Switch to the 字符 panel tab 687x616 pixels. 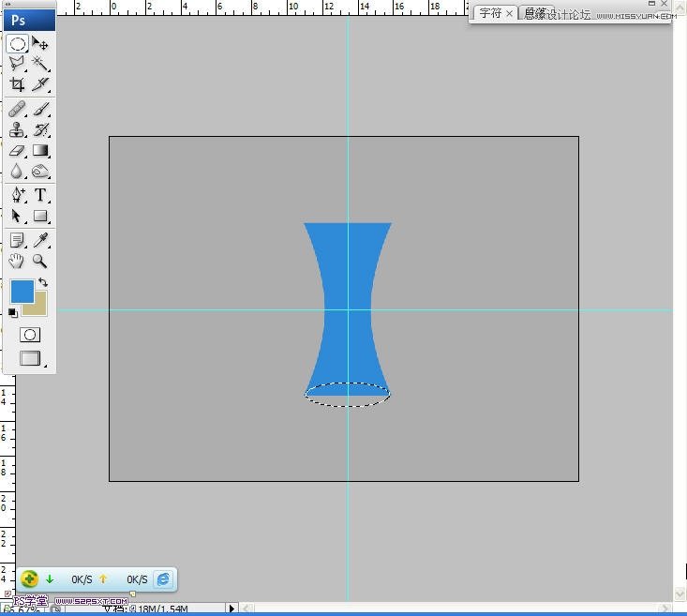490,13
